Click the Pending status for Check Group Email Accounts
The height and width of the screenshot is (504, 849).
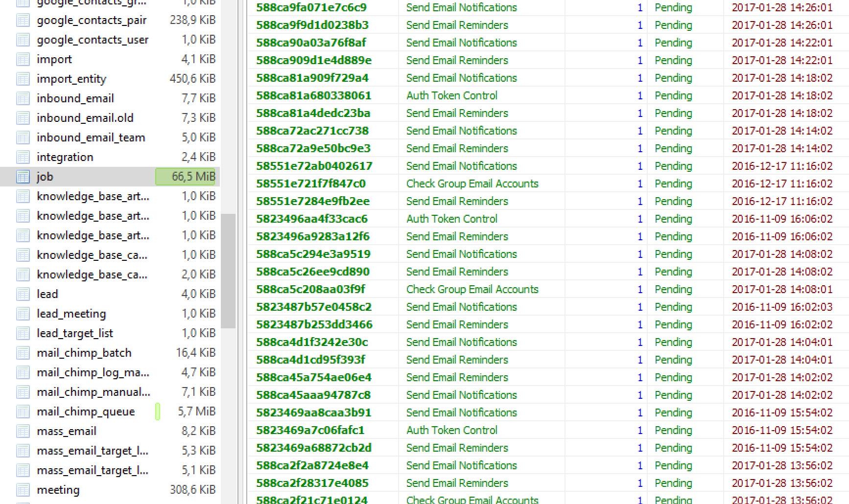click(x=673, y=183)
